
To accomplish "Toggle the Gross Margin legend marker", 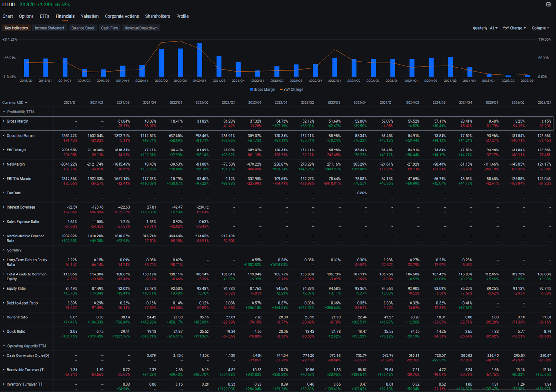I will [x=251, y=89].
